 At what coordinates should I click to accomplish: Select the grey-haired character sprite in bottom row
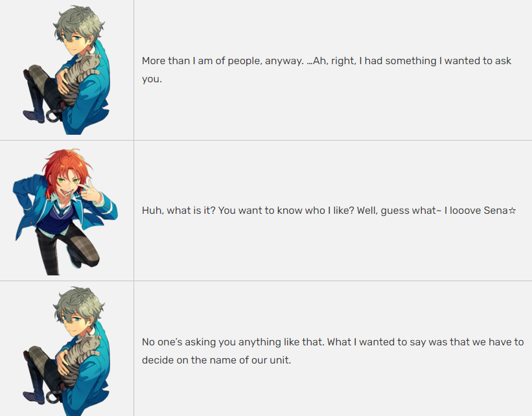coord(67,351)
